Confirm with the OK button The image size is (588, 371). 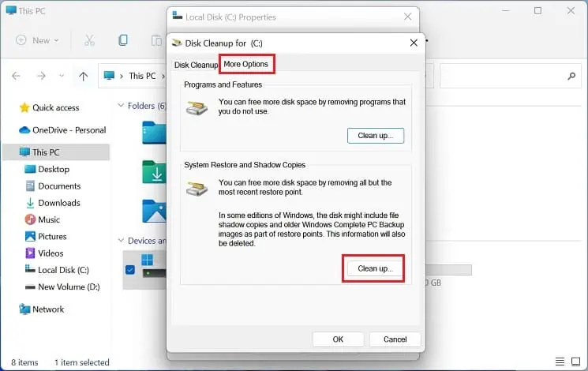338,339
